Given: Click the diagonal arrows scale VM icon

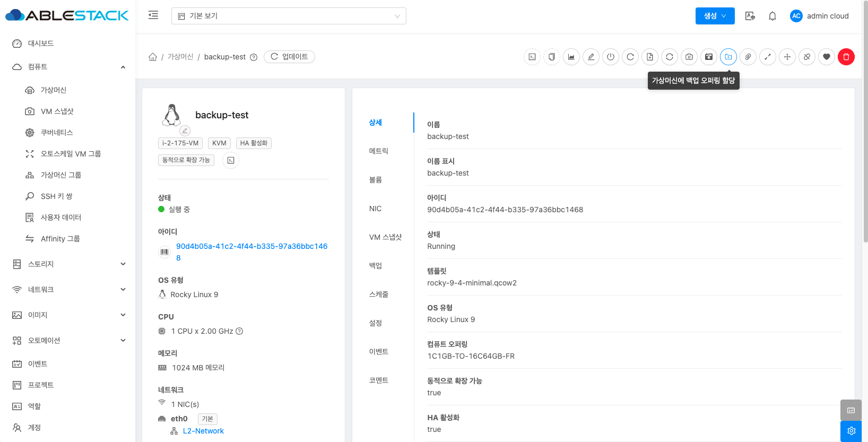Looking at the screenshot, I should (768, 57).
